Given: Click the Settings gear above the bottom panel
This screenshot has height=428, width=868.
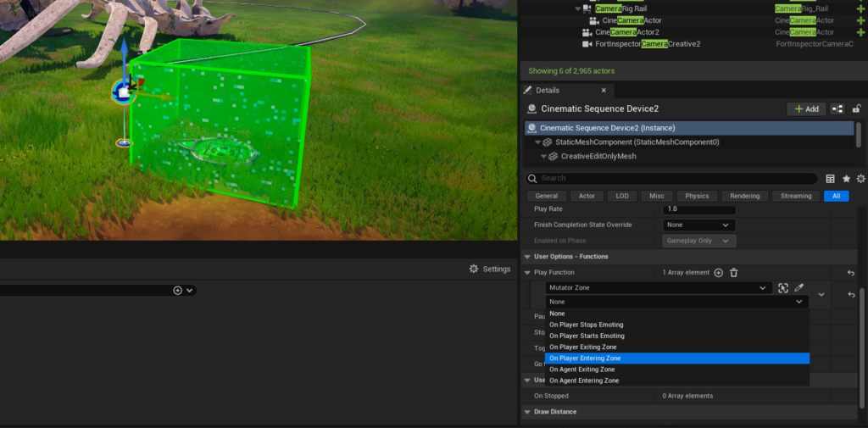Looking at the screenshot, I should [473, 269].
